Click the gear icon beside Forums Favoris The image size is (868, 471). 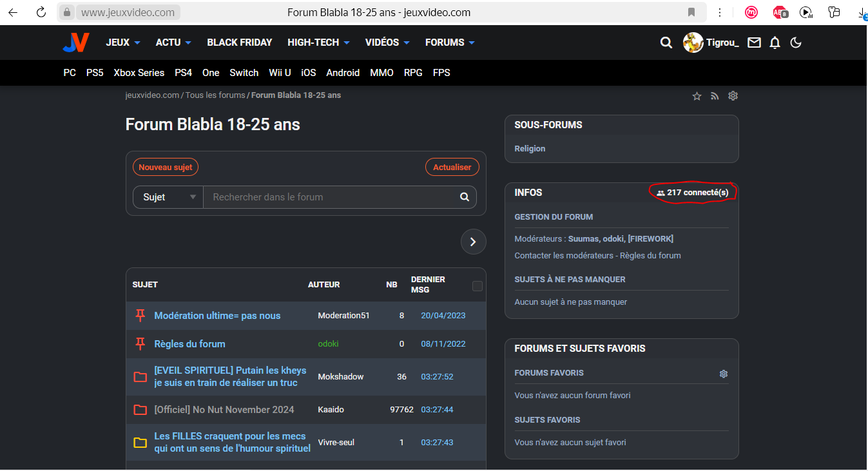pos(724,374)
